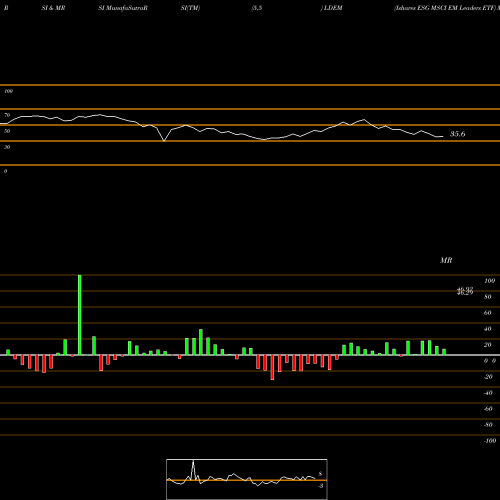Click the 'SI & MR' header text

point(53,8)
